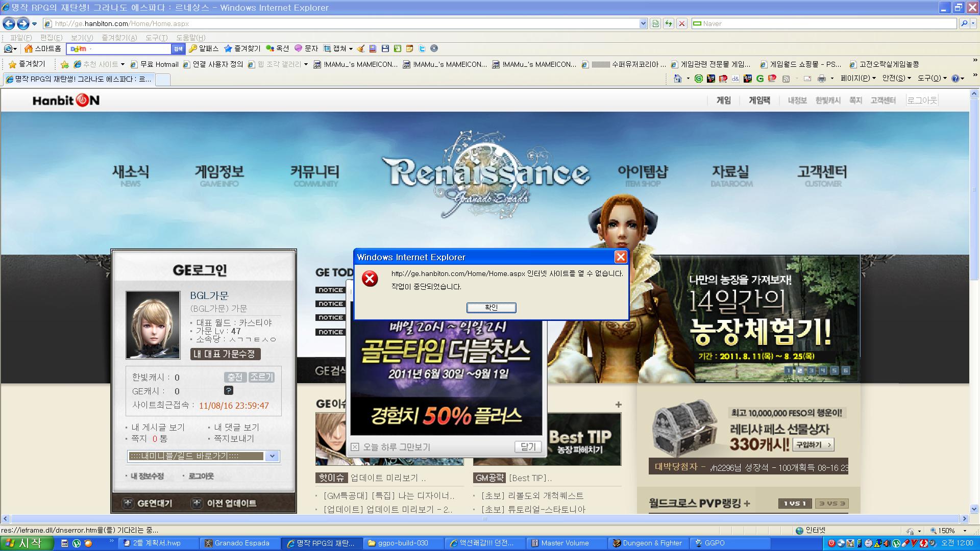Check the 오늘 하루 그만보기 checkbox
Screen dimensions: 980x551
(x=355, y=447)
